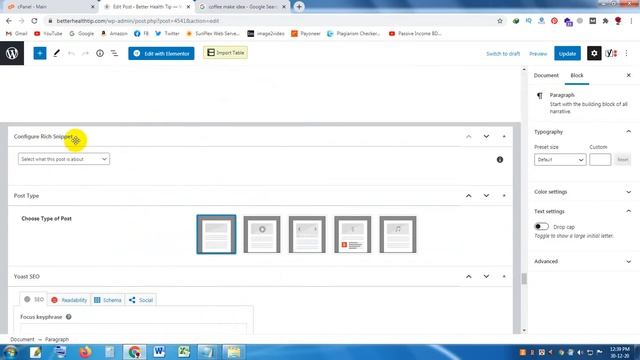This screenshot has height=360, width=640.
Task: Open 'Select what this post is about' dropdown
Action: [64, 159]
